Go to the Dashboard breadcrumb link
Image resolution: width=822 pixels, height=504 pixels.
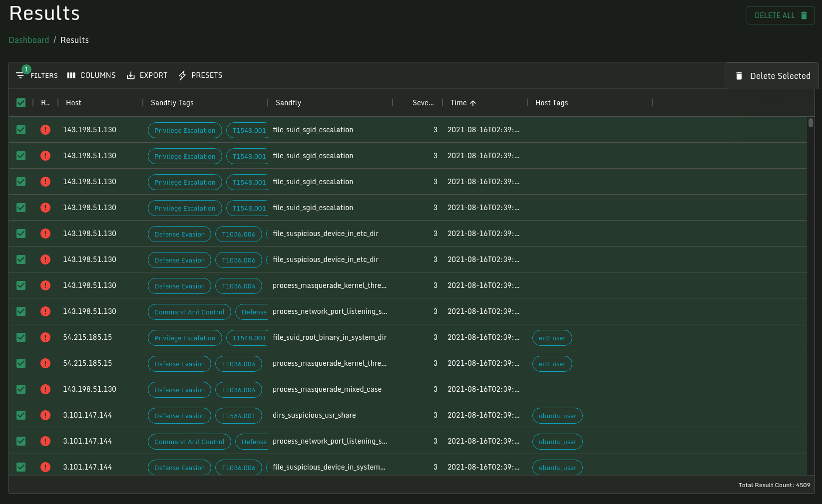click(29, 40)
